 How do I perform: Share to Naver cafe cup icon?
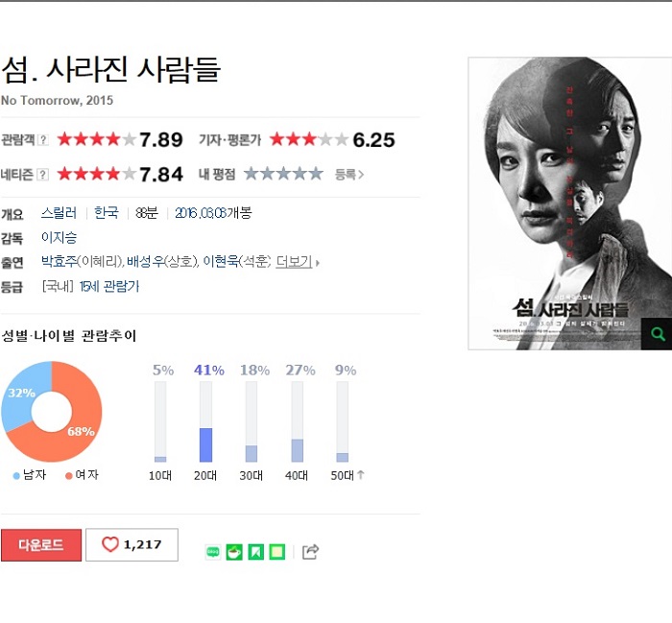point(234,552)
